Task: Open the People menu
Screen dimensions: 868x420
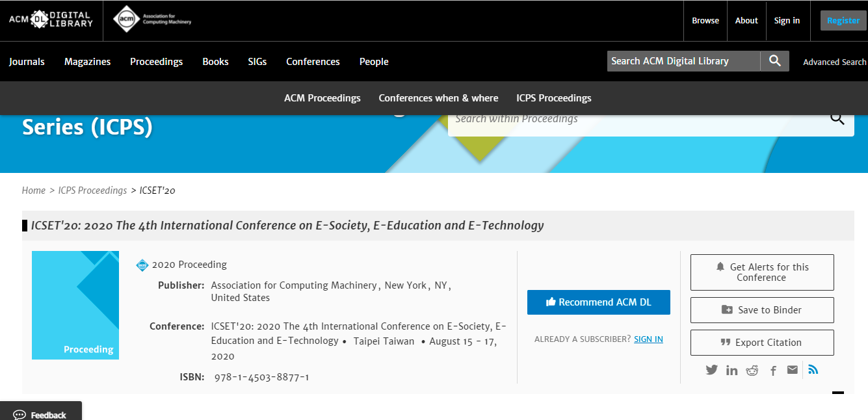Action: tap(374, 62)
